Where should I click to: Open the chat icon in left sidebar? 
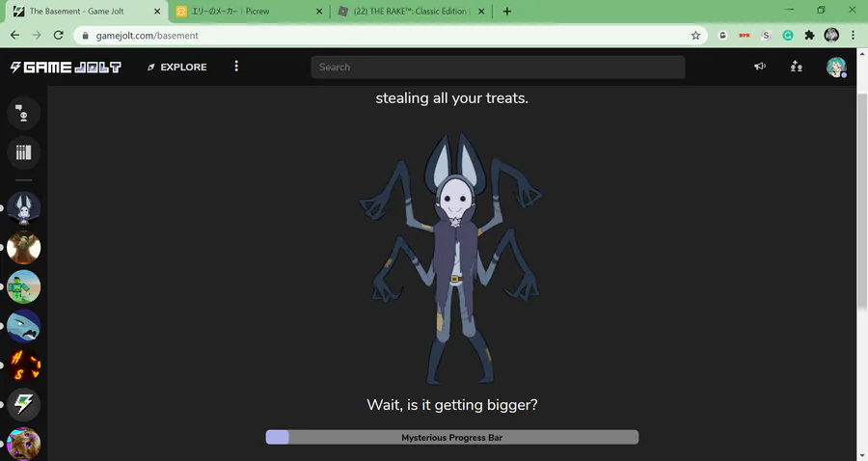coord(23,114)
